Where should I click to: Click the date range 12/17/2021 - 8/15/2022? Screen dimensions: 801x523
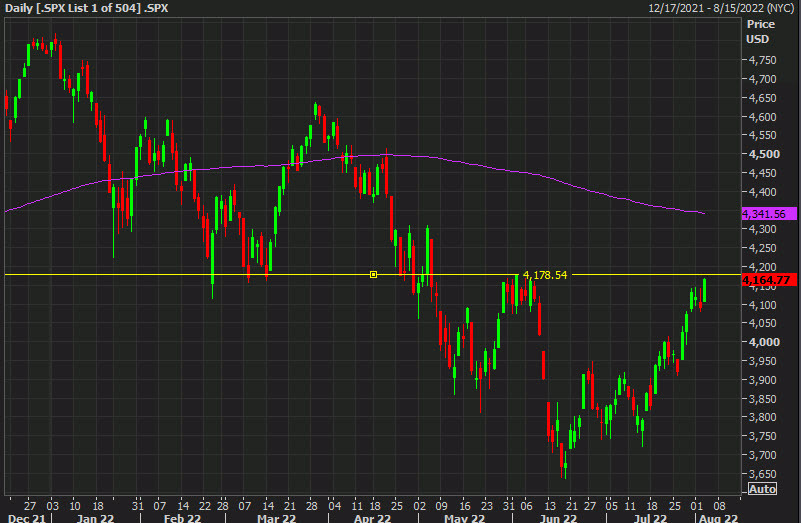pos(721,8)
